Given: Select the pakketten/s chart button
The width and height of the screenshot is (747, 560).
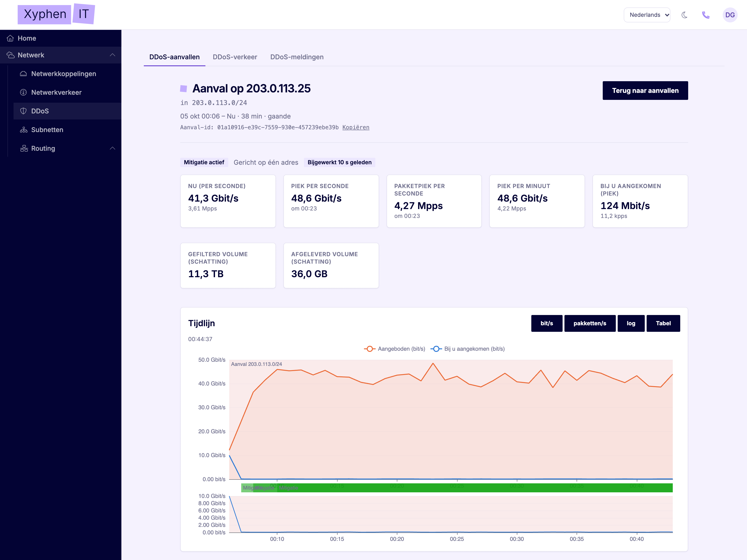Looking at the screenshot, I should (590, 323).
